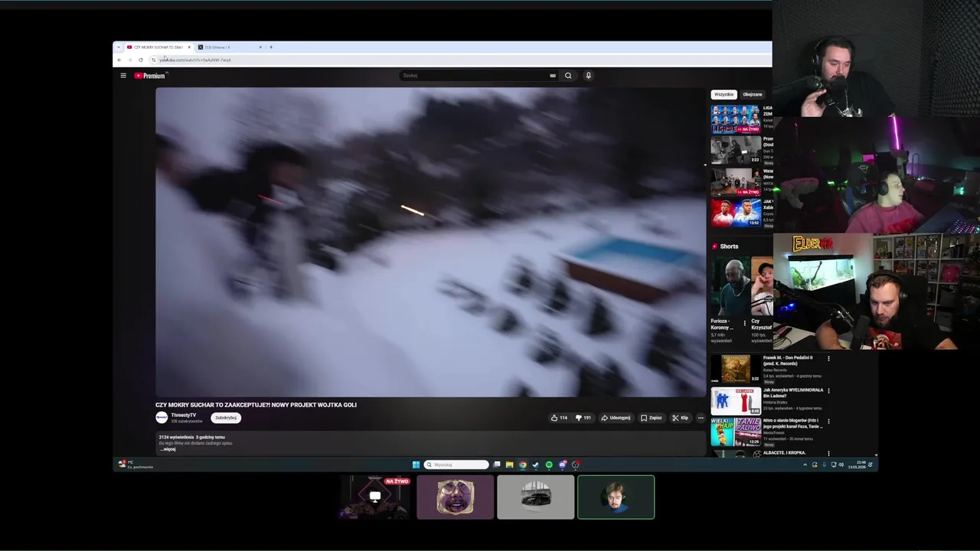Open Spotify from taskbar
980x551 pixels.
[x=549, y=465]
